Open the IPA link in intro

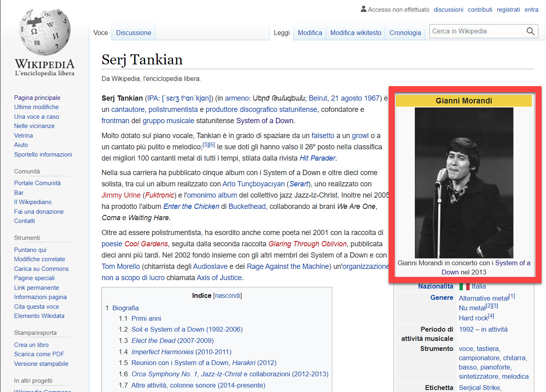152,98
